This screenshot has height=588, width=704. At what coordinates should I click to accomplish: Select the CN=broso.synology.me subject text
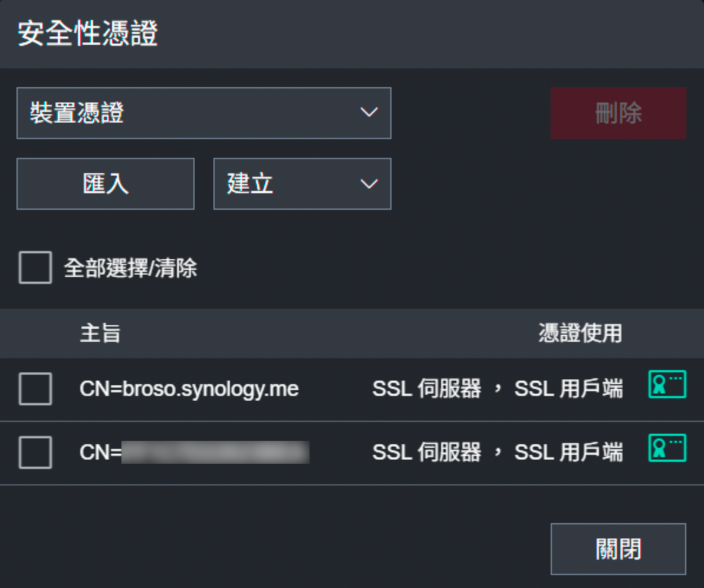pyautogui.click(x=189, y=389)
